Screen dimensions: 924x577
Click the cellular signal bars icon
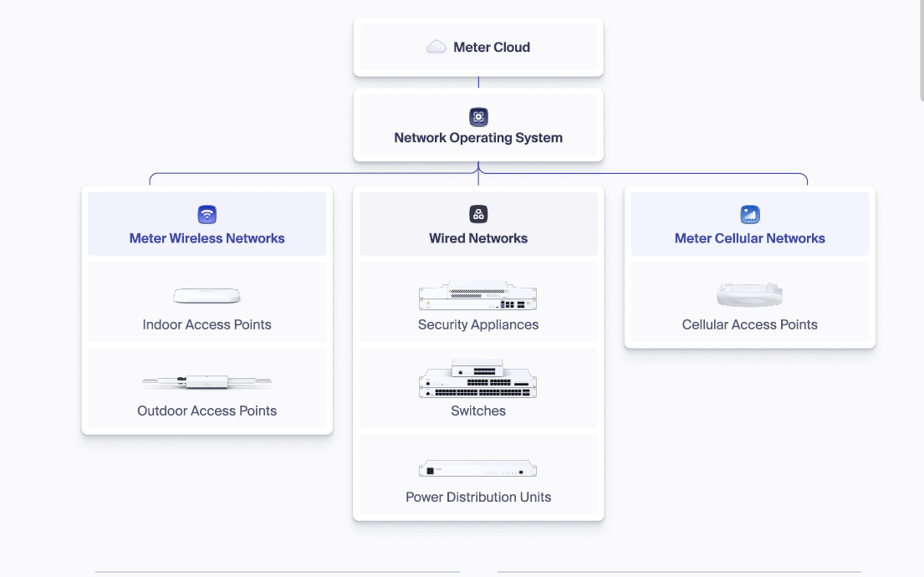coord(749,214)
